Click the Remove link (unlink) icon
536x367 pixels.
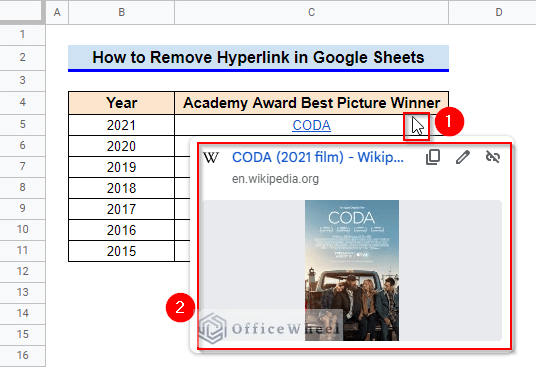(x=493, y=157)
